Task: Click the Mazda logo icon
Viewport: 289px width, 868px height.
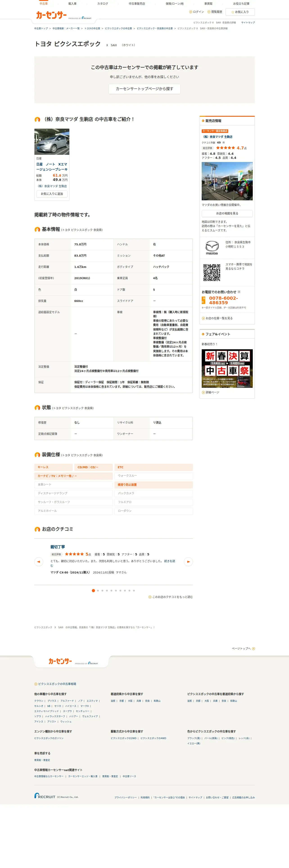Action: [212, 248]
